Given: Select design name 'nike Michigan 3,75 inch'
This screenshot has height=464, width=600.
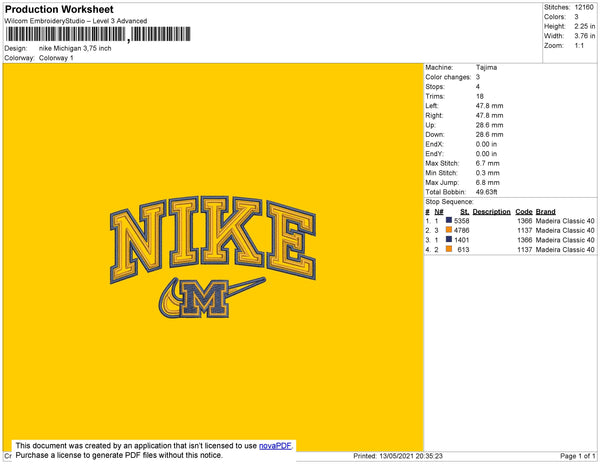Looking at the screenshot, I should [75, 49].
